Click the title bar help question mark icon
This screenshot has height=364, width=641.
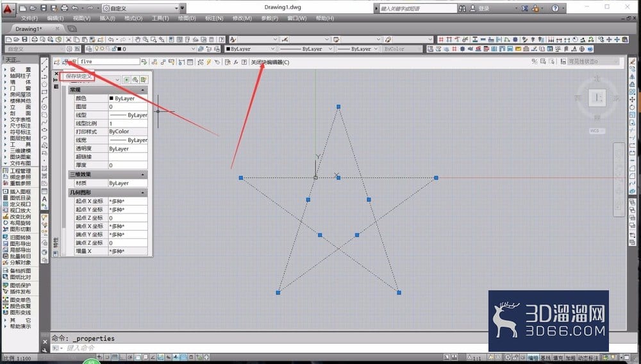coord(555,8)
